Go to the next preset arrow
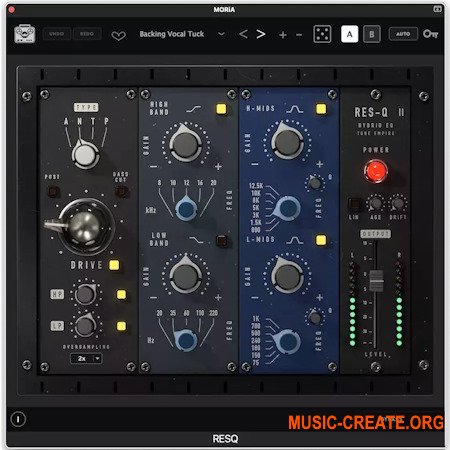Image resolution: width=450 pixels, height=450 pixels. coord(261,34)
